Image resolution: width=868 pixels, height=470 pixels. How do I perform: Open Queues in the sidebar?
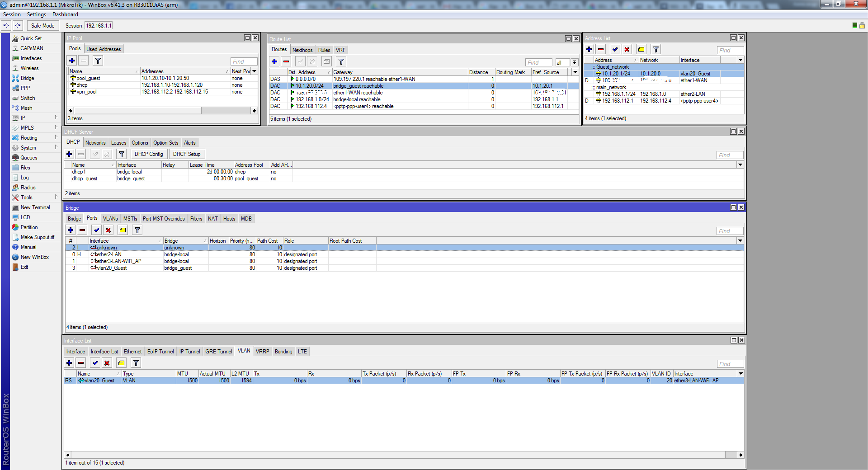29,158
